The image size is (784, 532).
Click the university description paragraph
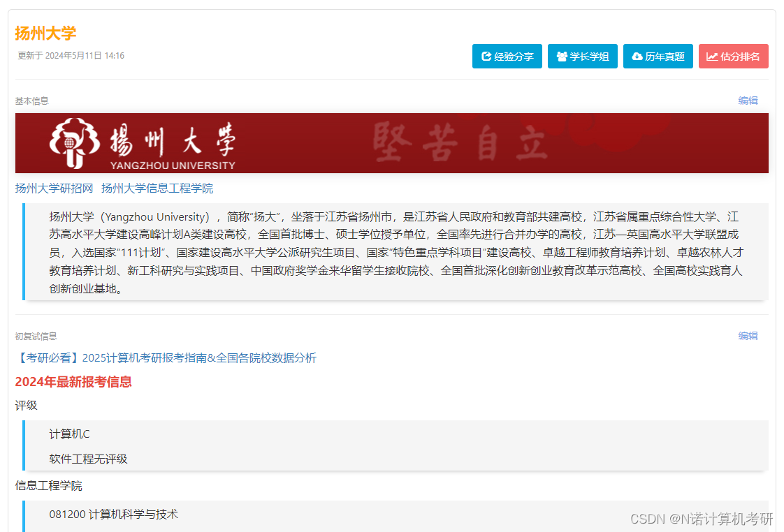click(x=396, y=253)
